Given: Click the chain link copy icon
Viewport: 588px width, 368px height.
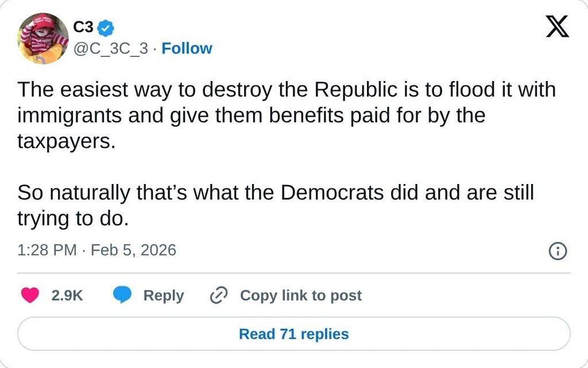Looking at the screenshot, I should (x=219, y=295).
